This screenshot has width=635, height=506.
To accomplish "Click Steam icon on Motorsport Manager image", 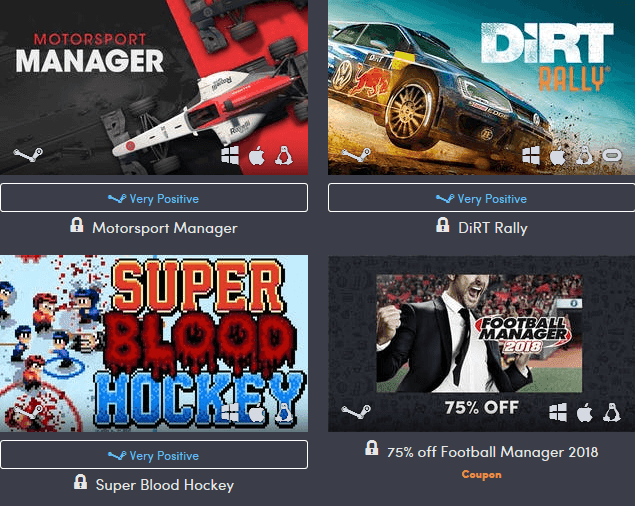I will click(28, 154).
